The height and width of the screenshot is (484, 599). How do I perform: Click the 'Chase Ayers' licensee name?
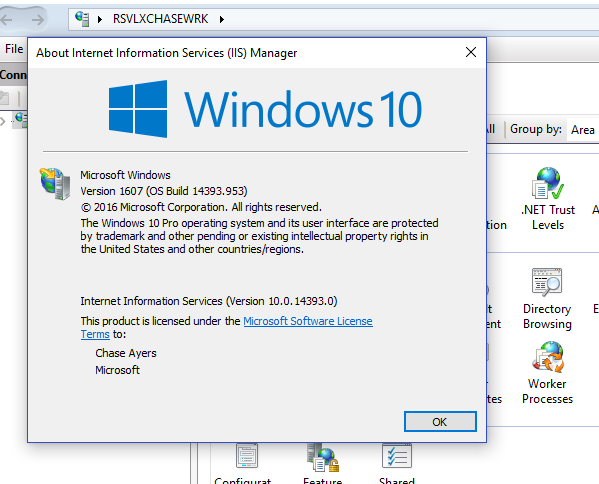126,353
